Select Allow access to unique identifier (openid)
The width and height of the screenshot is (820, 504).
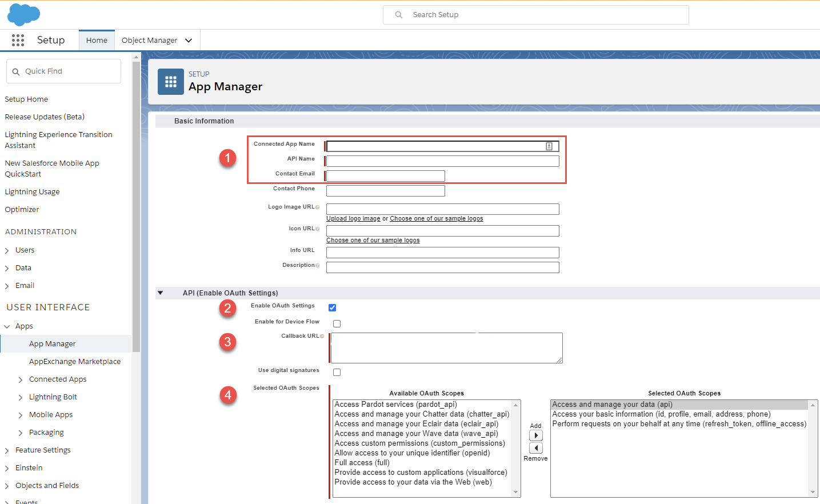click(412, 453)
